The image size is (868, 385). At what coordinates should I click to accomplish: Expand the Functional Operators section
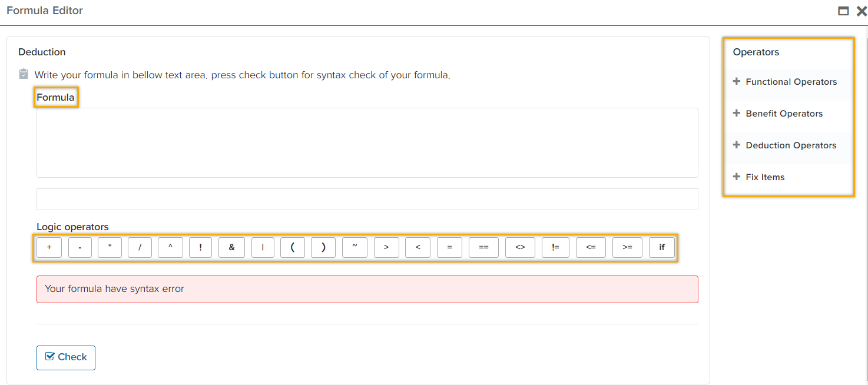coord(790,82)
